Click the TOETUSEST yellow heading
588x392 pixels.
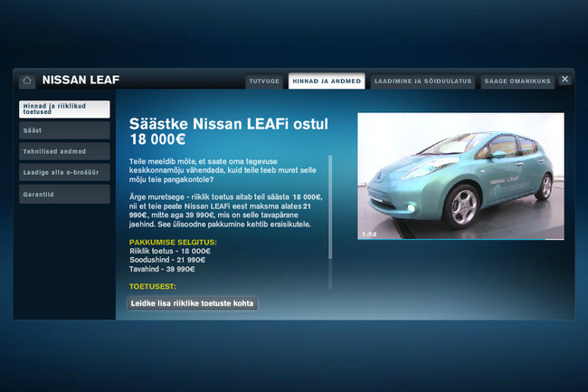point(152,286)
